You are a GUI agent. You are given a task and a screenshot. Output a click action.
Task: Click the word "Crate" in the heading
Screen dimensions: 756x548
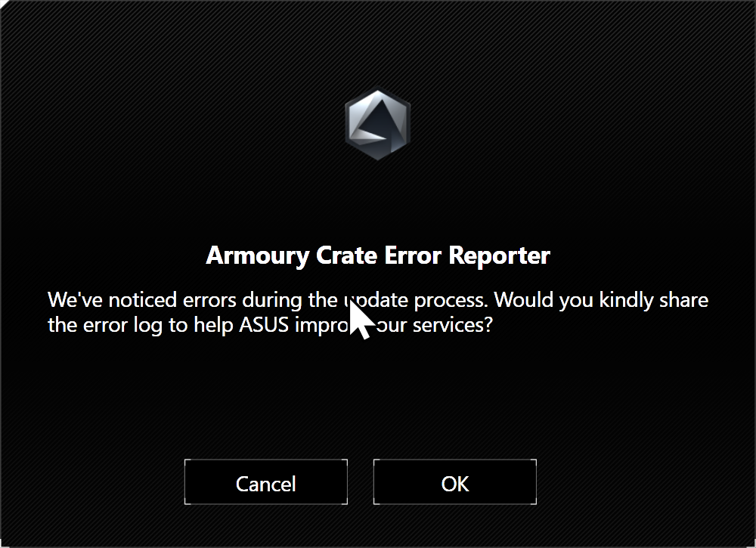point(346,255)
